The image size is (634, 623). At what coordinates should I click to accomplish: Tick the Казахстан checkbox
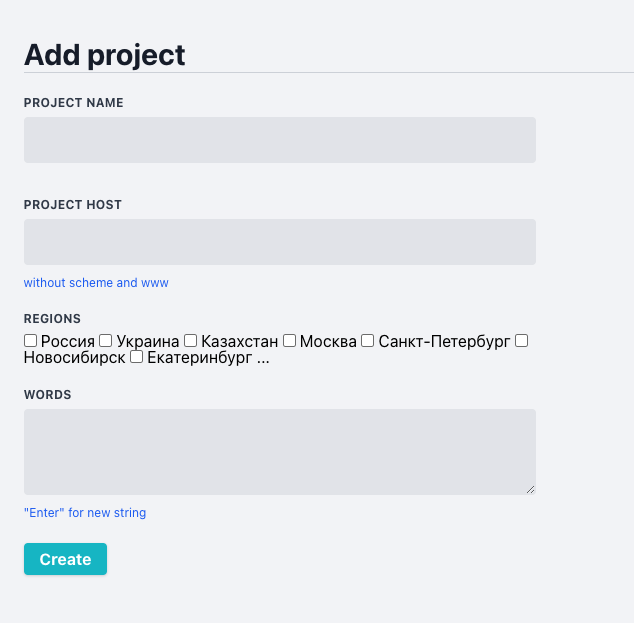[x=191, y=341]
